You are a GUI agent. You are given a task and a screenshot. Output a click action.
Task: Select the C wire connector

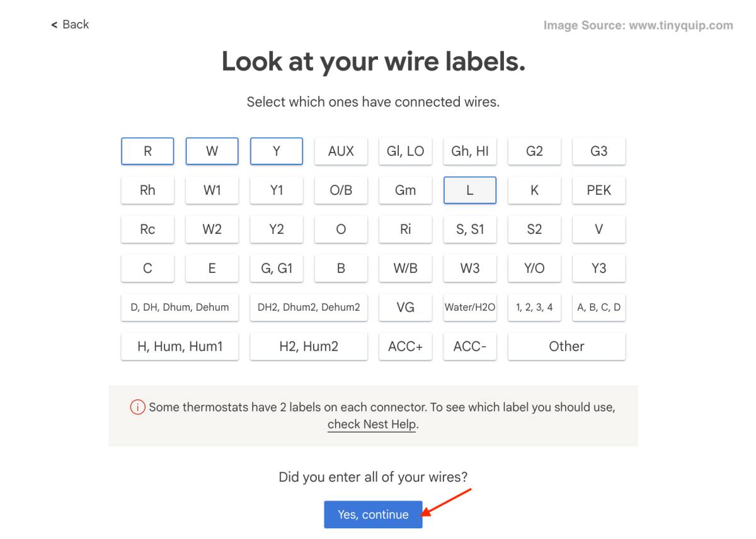pyautogui.click(x=147, y=268)
